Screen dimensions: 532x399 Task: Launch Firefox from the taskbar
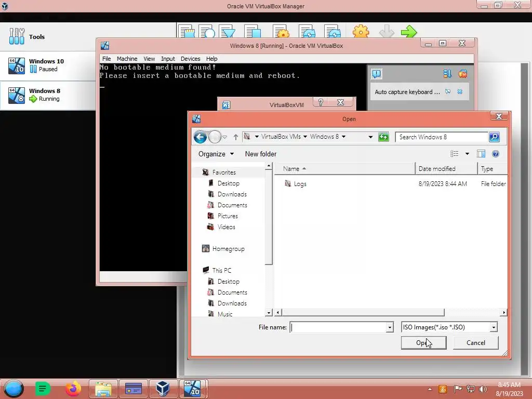[x=73, y=389]
